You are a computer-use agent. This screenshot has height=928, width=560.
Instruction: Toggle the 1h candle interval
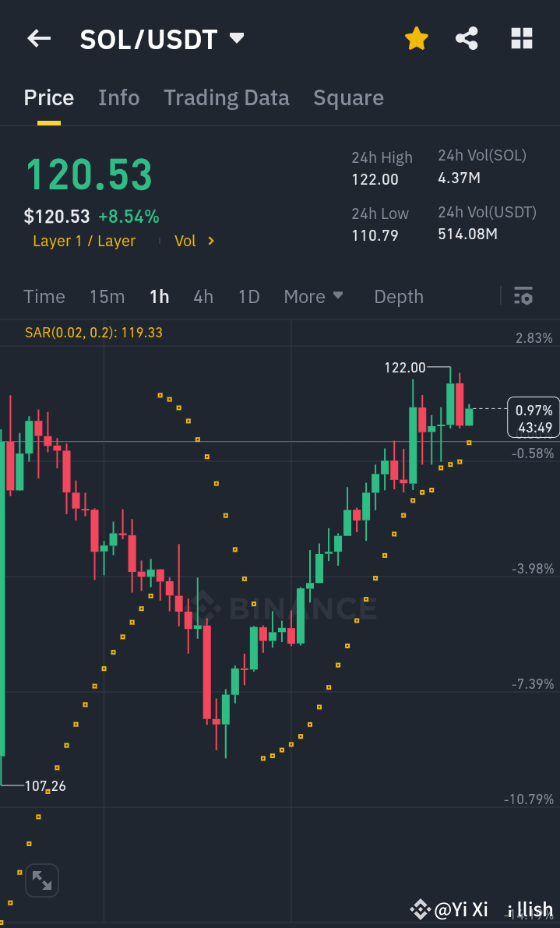[159, 296]
